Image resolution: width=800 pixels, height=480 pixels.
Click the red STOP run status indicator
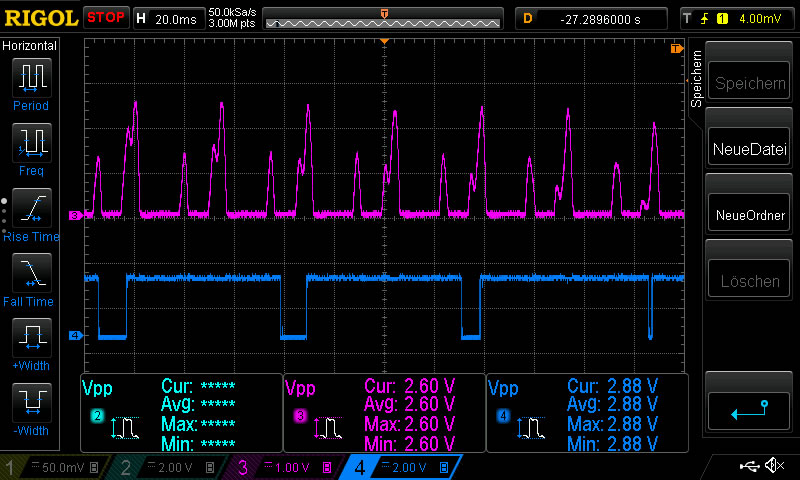[x=106, y=17]
